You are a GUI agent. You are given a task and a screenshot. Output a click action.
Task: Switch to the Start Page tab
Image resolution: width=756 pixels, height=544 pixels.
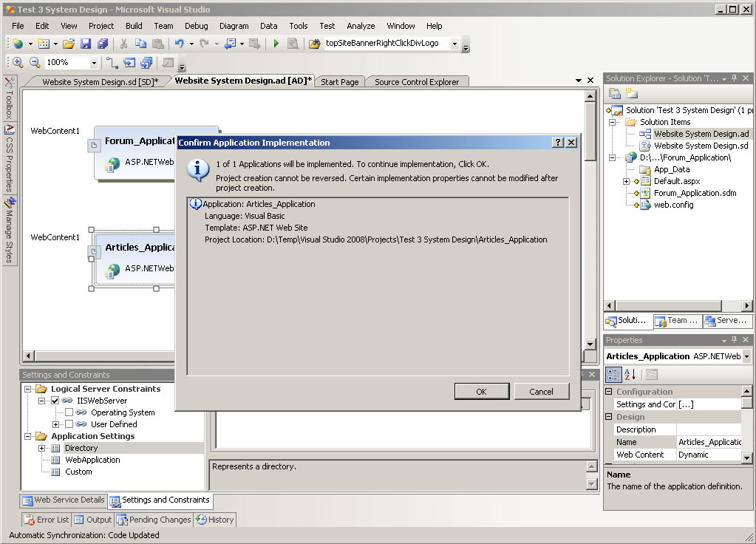point(339,82)
